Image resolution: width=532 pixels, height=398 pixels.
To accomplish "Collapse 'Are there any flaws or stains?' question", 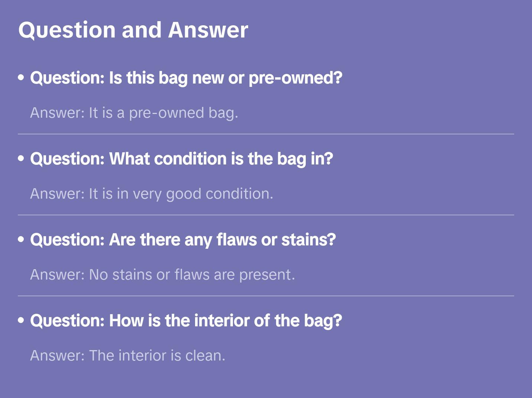I will [x=183, y=240].
